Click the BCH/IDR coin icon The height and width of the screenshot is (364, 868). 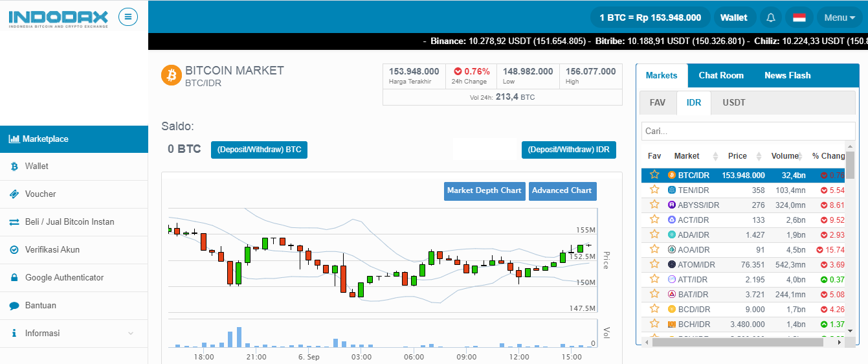point(672,324)
